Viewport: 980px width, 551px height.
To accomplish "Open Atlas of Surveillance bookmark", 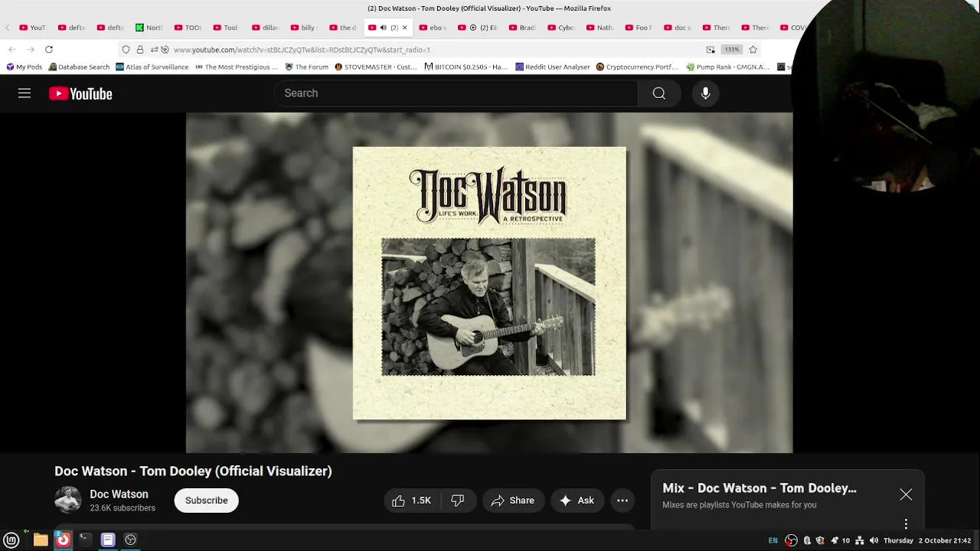I will tap(152, 67).
